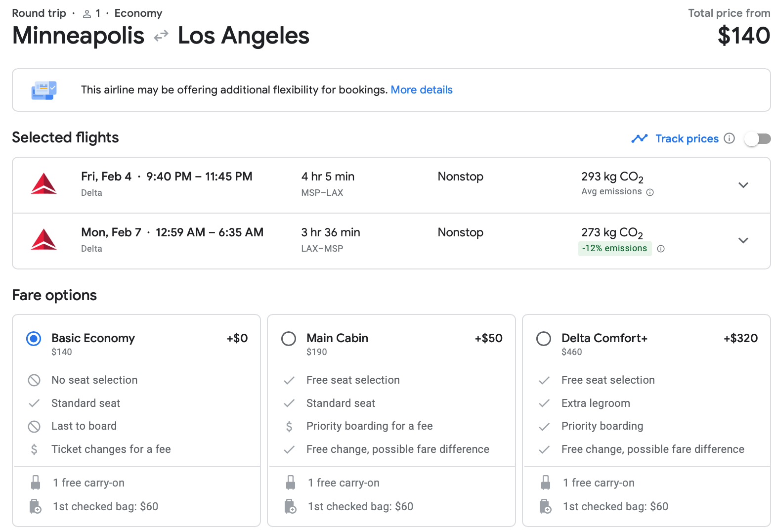Click Delta logo on Feb 4 flight
775x532 pixels.
click(44, 184)
